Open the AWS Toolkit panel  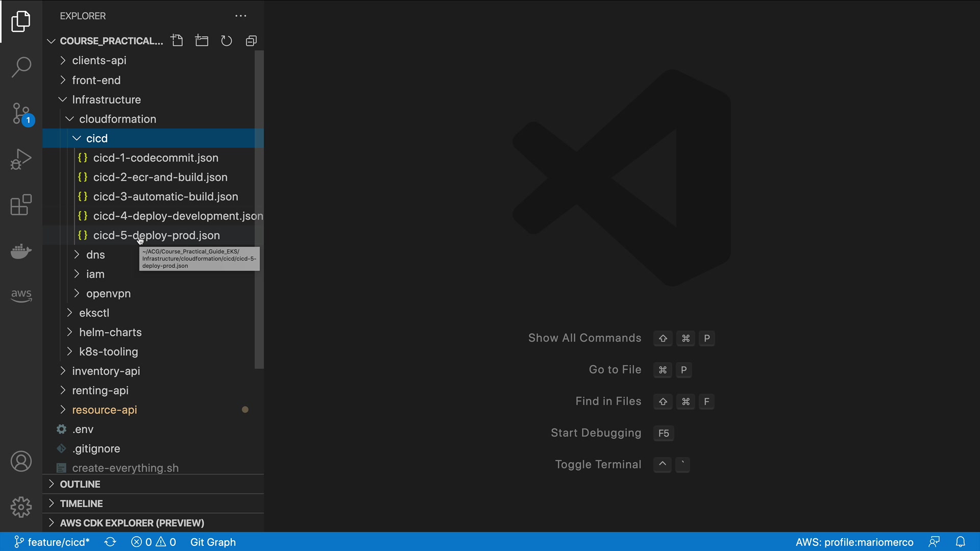click(21, 295)
